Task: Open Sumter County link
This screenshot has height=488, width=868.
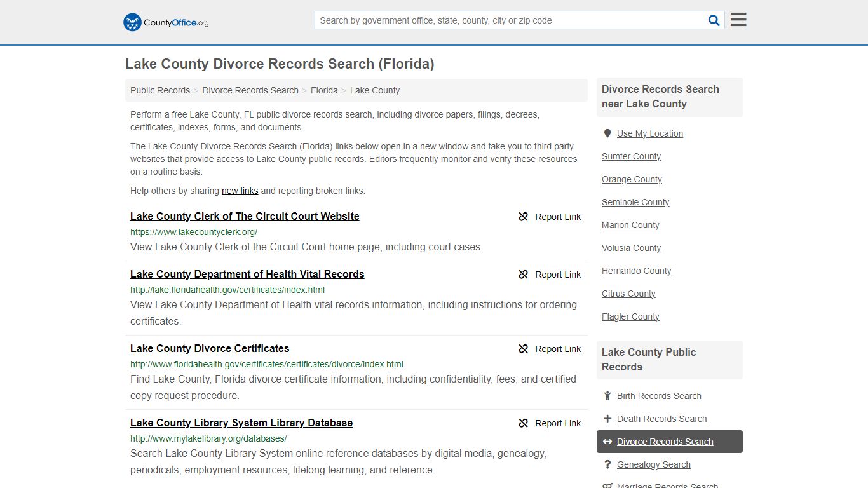Action: [631, 156]
